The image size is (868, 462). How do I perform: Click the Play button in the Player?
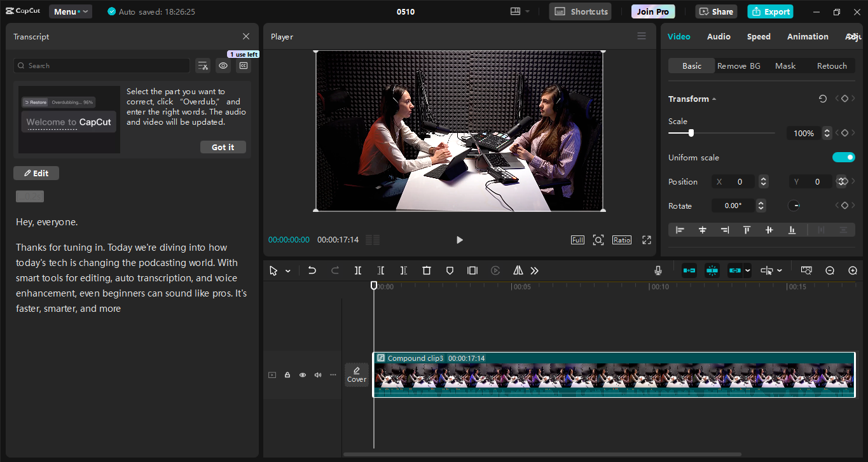tap(459, 240)
